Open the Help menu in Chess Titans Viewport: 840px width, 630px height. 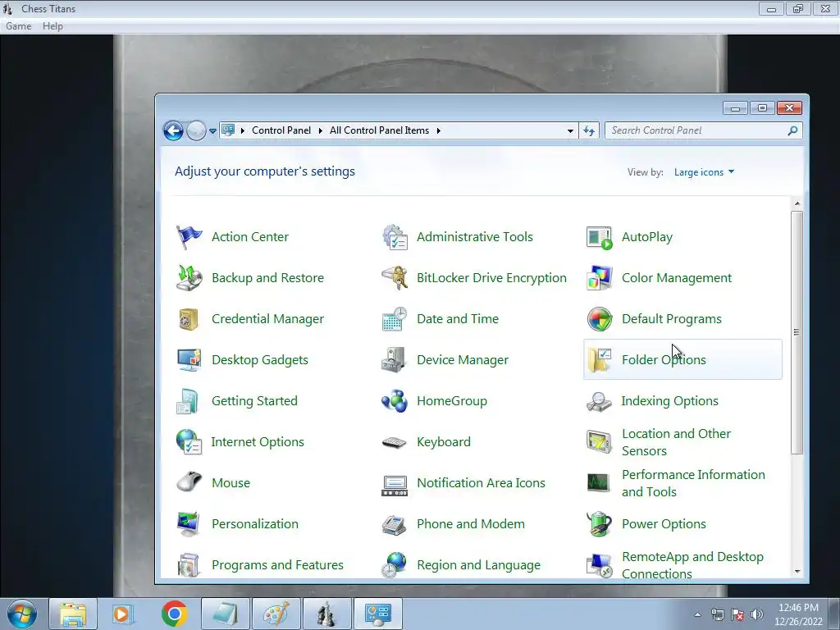coord(52,25)
